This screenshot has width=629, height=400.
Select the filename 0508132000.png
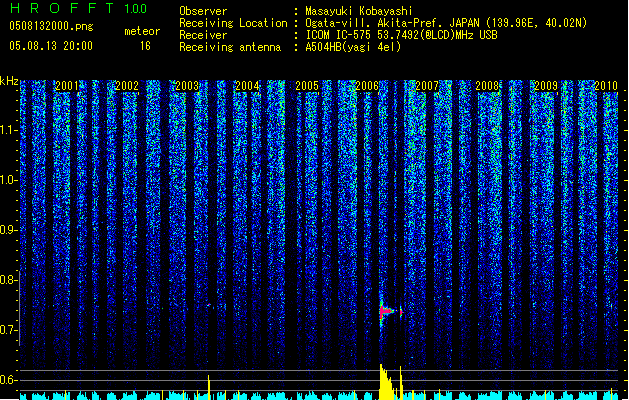tap(51, 26)
